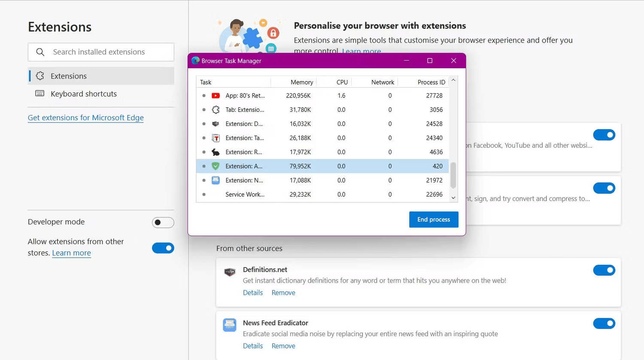Sort Task Manager by Task column
This screenshot has width=644, height=360.
click(x=234, y=82)
